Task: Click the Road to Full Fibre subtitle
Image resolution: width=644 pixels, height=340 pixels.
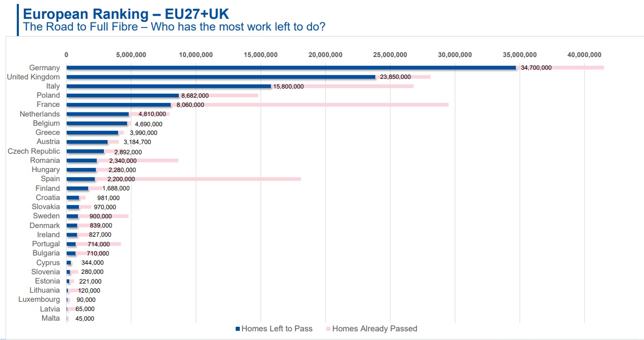Action: (174, 26)
